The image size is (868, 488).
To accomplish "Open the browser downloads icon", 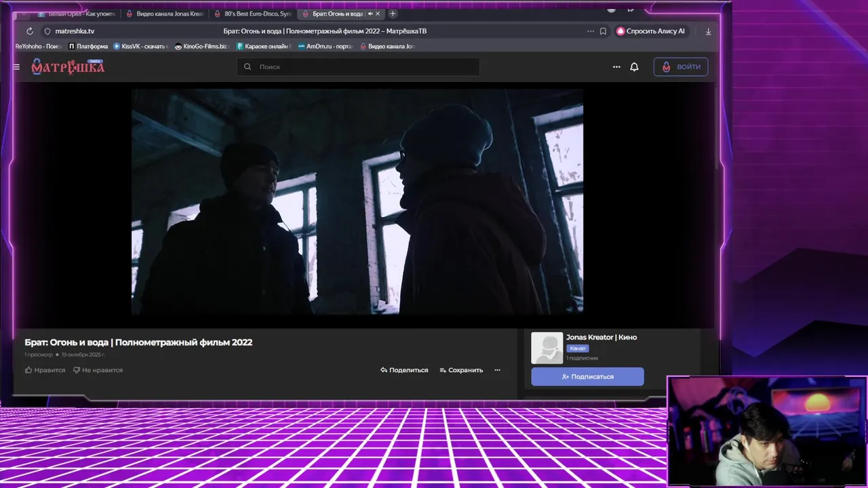I will tap(709, 31).
